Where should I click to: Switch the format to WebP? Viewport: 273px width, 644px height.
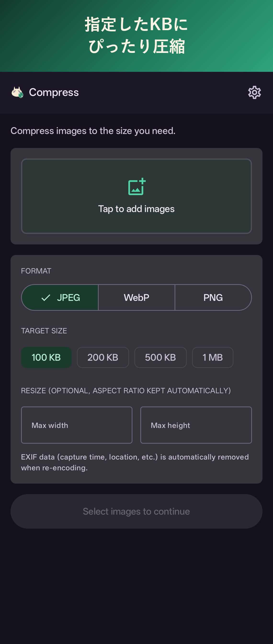pos(136,298)
